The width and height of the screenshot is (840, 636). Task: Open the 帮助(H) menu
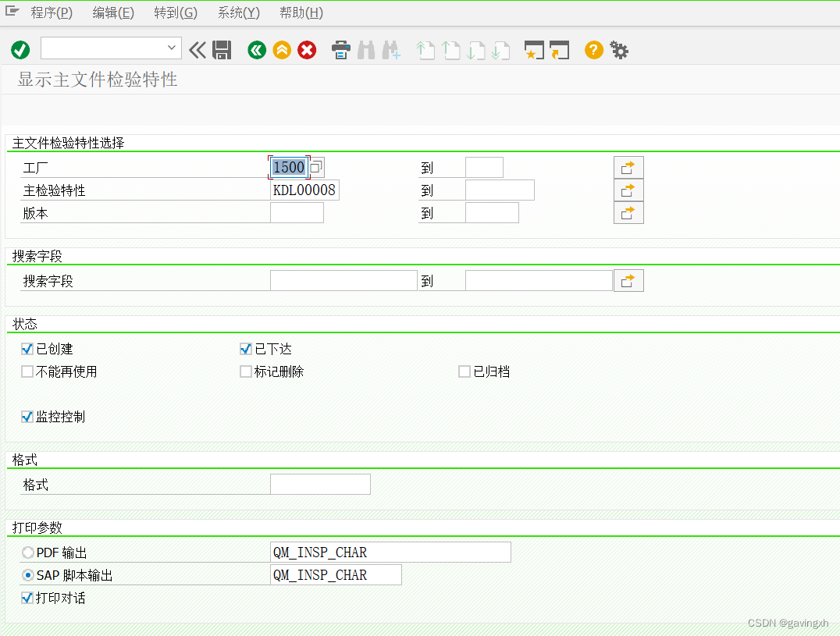tap(301, 12)
